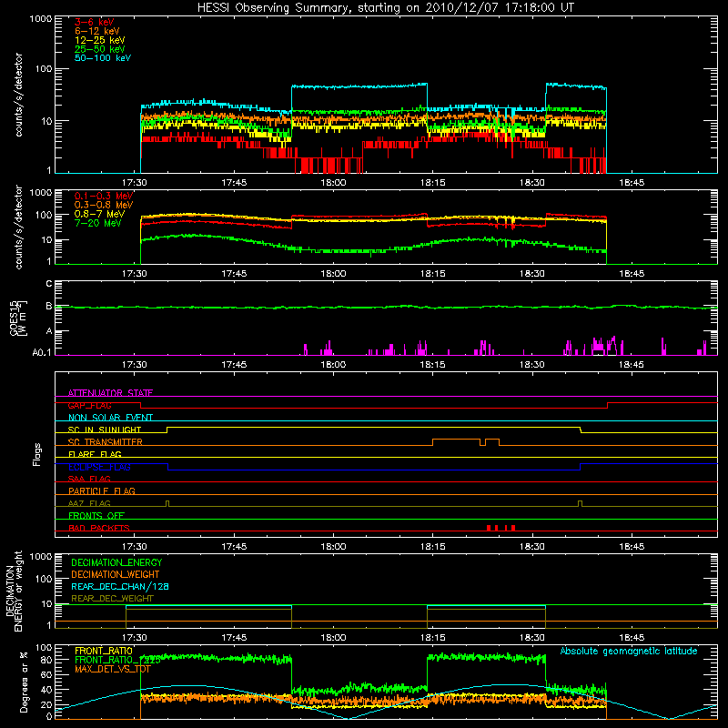The width and height of the screenshot is (728, 728).
Task: Click the FRONT_RATIO_1225 legend entry
Action: (117, 660)
